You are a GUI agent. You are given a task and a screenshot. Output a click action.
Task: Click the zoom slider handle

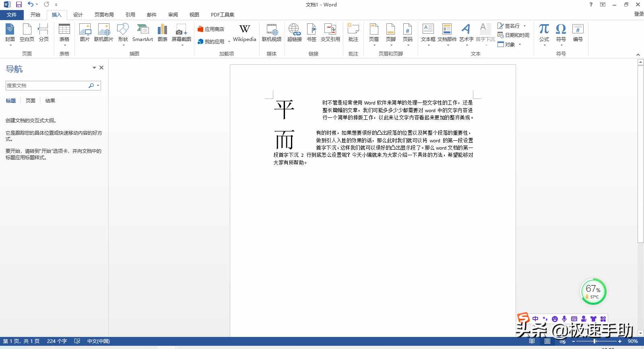[595, 341]
